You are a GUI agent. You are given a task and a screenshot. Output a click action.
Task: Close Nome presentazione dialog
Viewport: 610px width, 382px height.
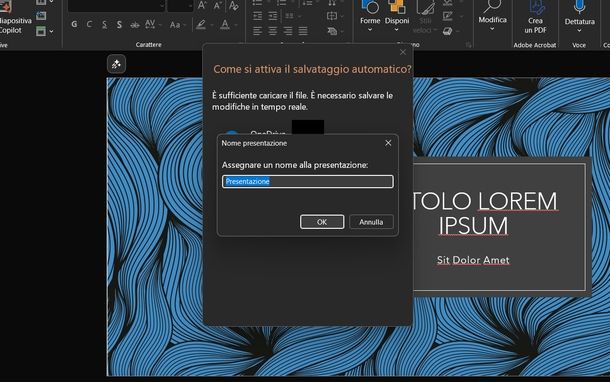coord(388,143)
